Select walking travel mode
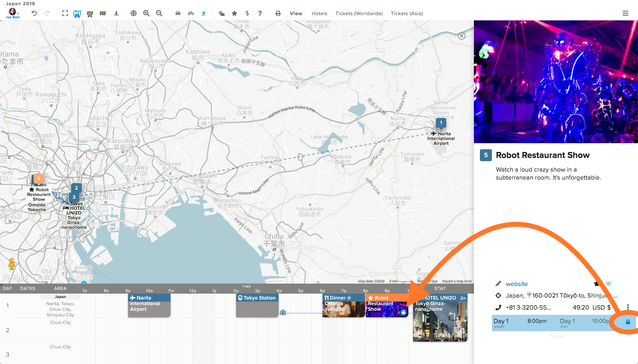Screen dimensions: 638x364 coord(204,13)
